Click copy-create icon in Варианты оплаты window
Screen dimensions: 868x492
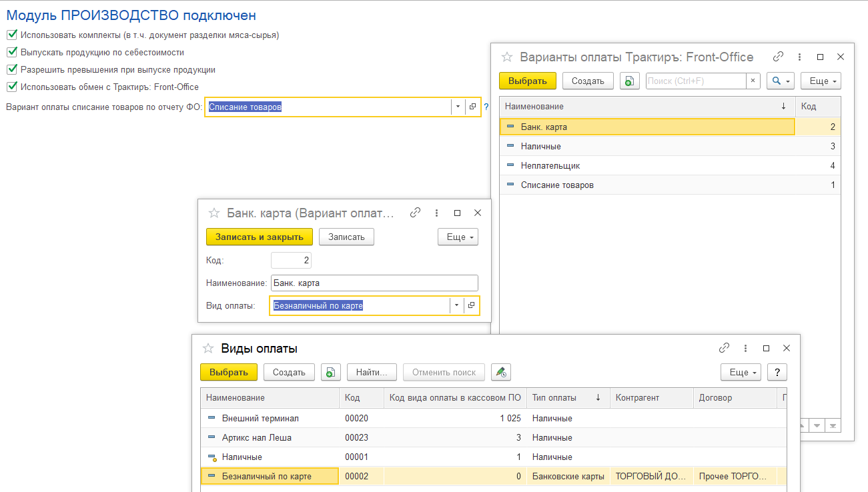(x=629, y=81)
